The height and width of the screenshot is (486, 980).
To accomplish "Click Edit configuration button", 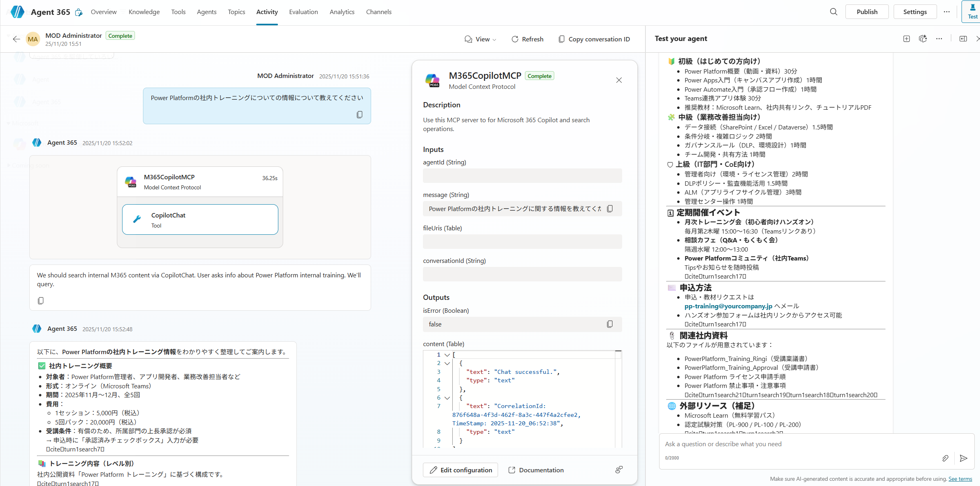I will tap(460, 470).
